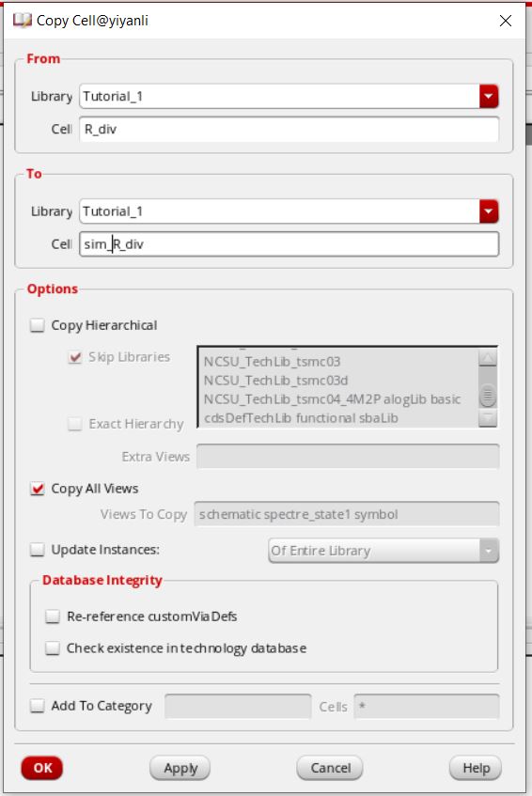Close the Copy Cell dialog

[x=505, y=21]
